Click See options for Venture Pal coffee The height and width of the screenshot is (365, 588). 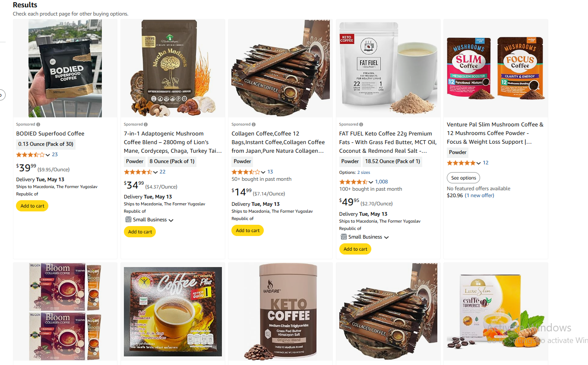pos(463,178)
